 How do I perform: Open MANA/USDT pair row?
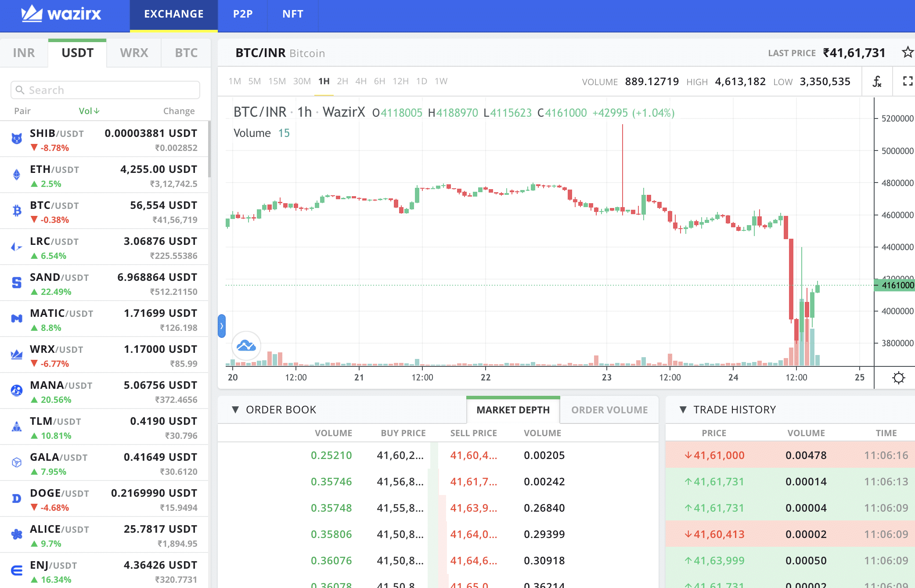coord(104,391)
